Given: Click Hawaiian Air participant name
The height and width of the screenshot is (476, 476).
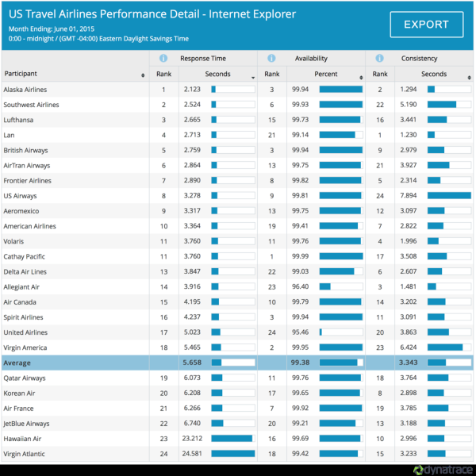Looking at the screenshot, I should pyautogui.click(x=22, y=439).
